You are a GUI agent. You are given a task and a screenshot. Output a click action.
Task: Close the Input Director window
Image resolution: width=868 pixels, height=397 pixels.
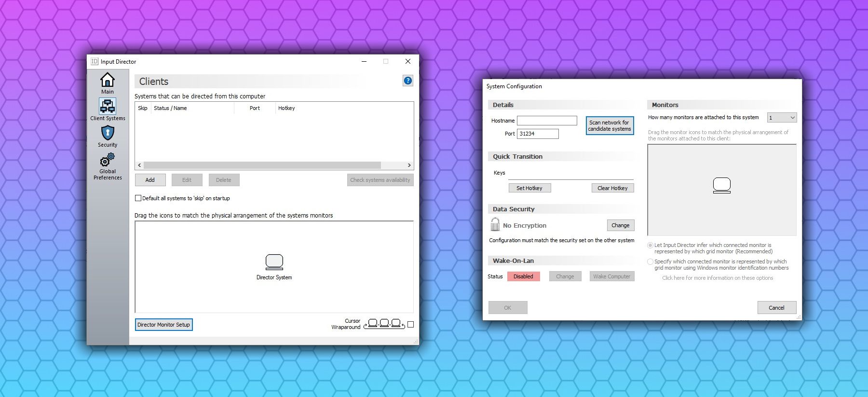[408, 61]
